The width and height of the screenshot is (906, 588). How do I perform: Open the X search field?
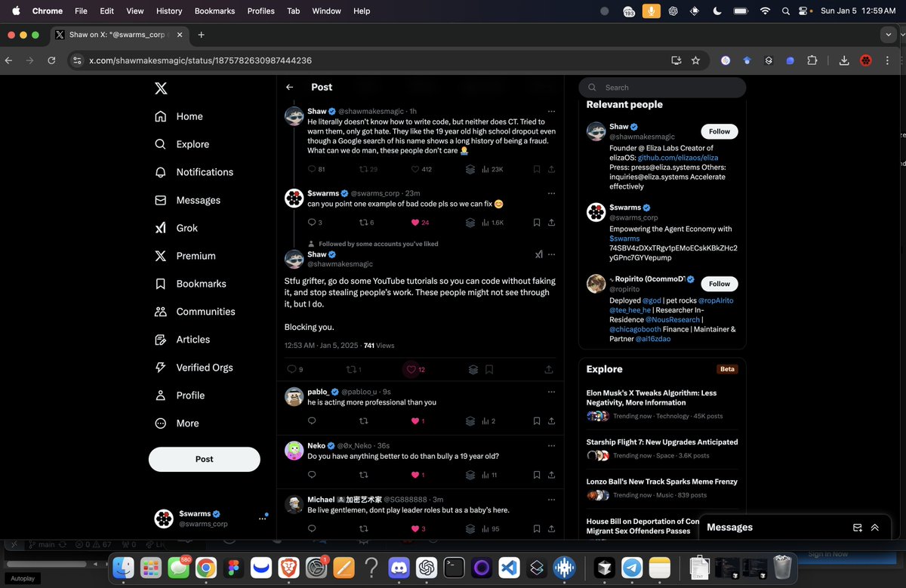[x=662, y=88]
